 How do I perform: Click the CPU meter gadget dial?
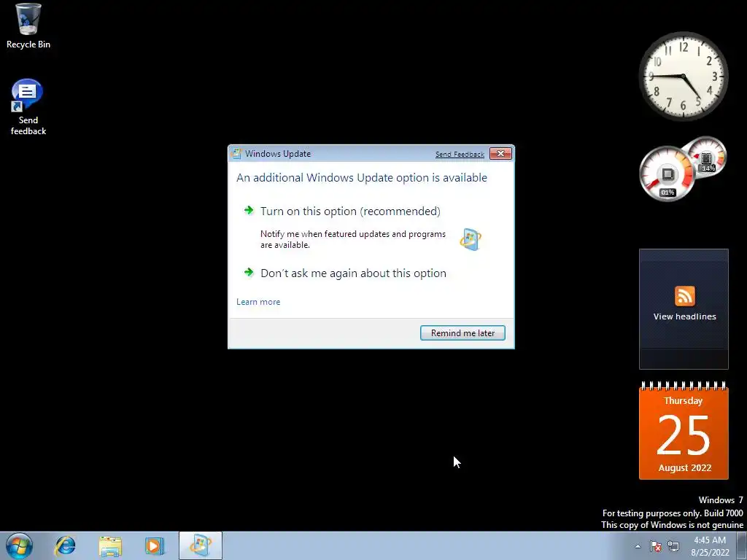coord(667,174)
